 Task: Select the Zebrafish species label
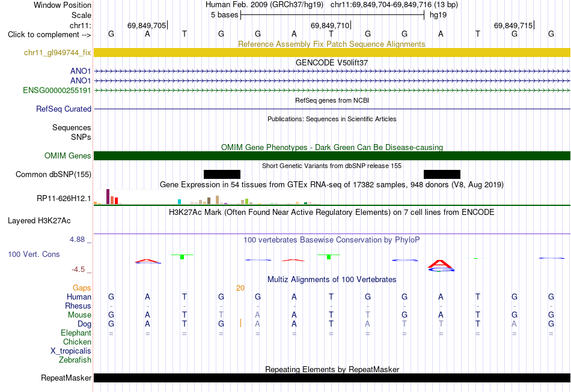point(75,360)
